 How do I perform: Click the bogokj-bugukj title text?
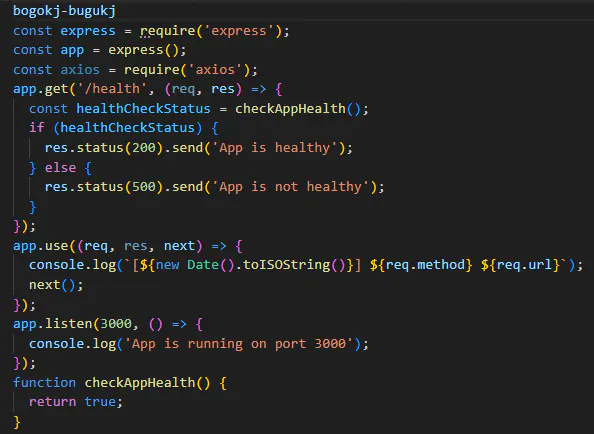point(64,11)
